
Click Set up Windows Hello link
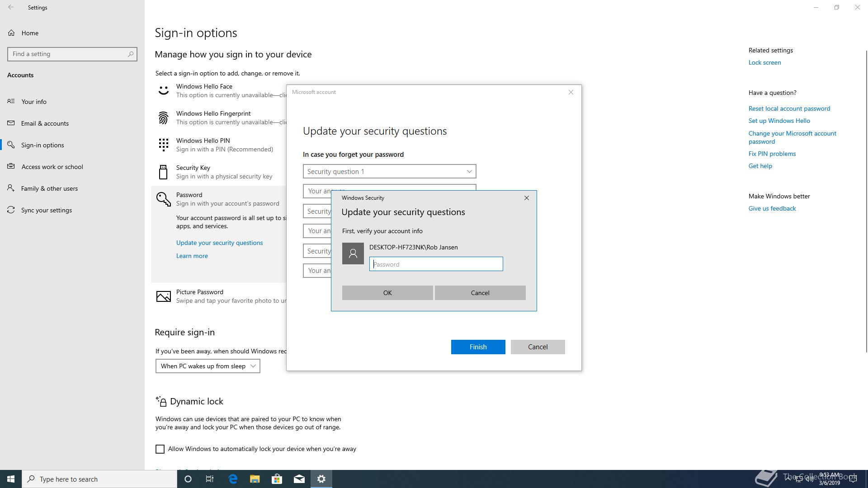tap(779, 121)
